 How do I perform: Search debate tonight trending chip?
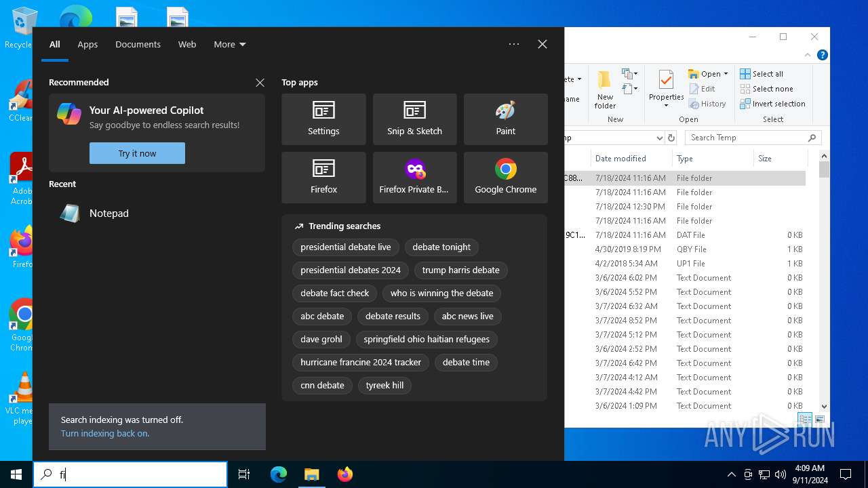[441, 247]
